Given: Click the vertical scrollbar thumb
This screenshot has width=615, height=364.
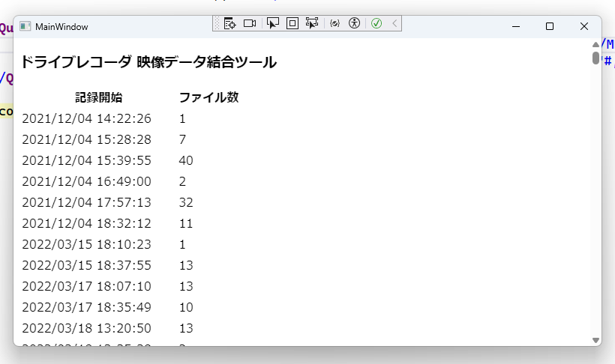Looking at the screenshot, I should (x=595, y=58).
